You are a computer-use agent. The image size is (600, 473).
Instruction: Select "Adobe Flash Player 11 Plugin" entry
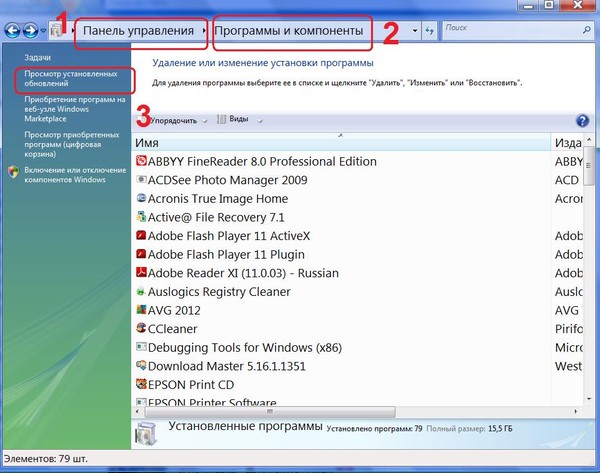226,254
